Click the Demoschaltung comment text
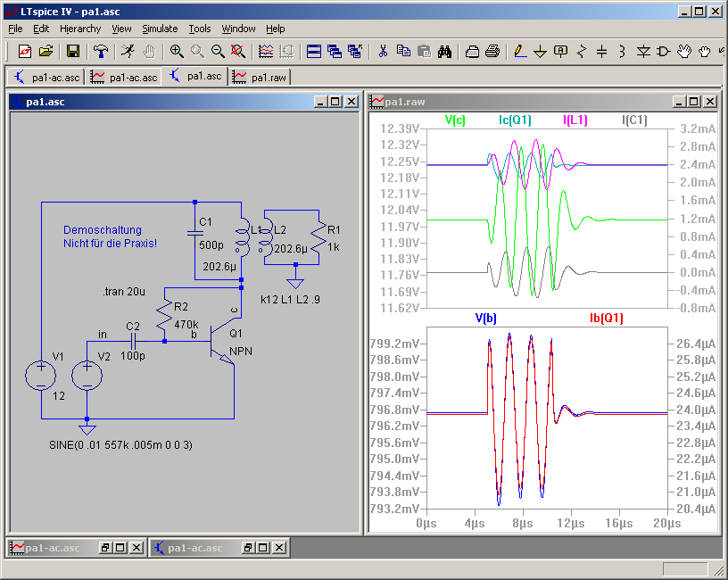The height and width of the screenshot is (580, 728). tap(110, 236)
